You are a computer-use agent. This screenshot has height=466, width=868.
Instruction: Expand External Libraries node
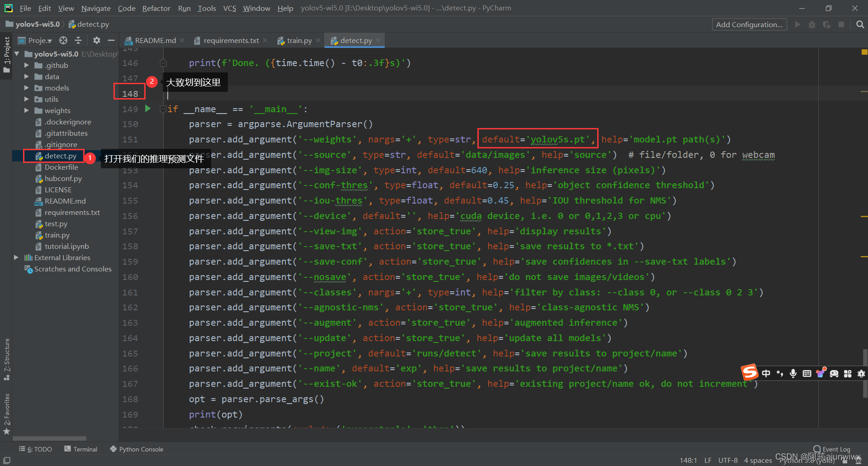(16, 257)
